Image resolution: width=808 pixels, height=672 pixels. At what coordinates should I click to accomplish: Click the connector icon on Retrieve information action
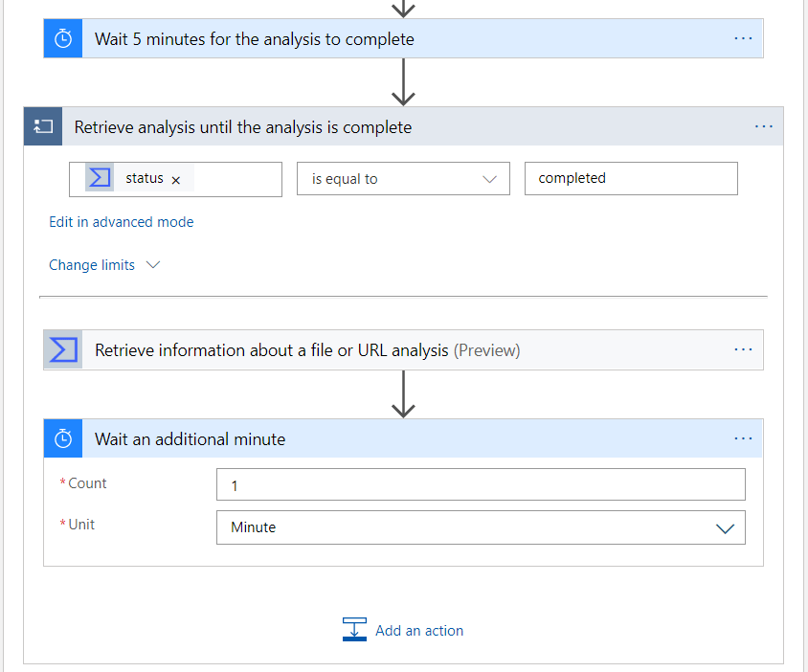pos(62,349)
